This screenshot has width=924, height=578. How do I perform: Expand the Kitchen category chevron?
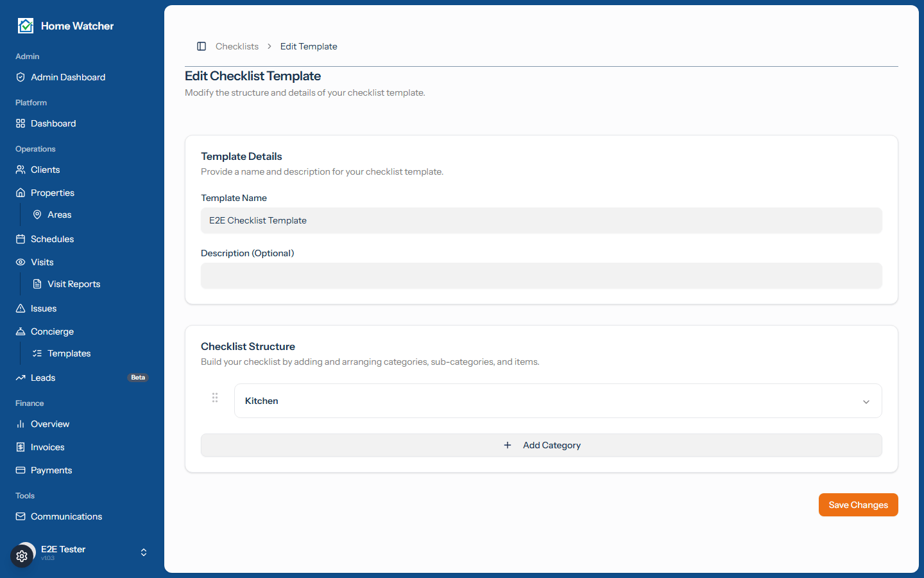click(866, 401)
